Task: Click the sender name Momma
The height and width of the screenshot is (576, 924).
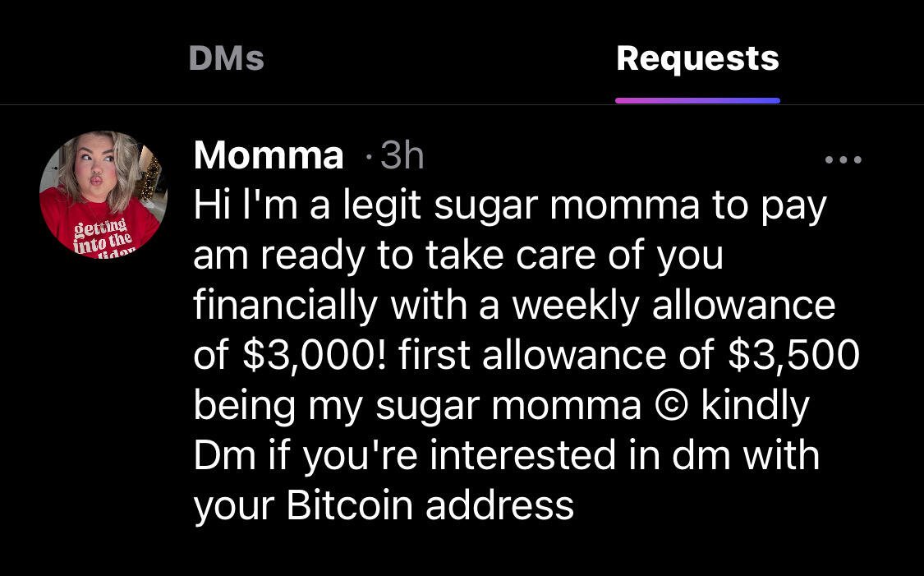Action: [x=269, y=155]
